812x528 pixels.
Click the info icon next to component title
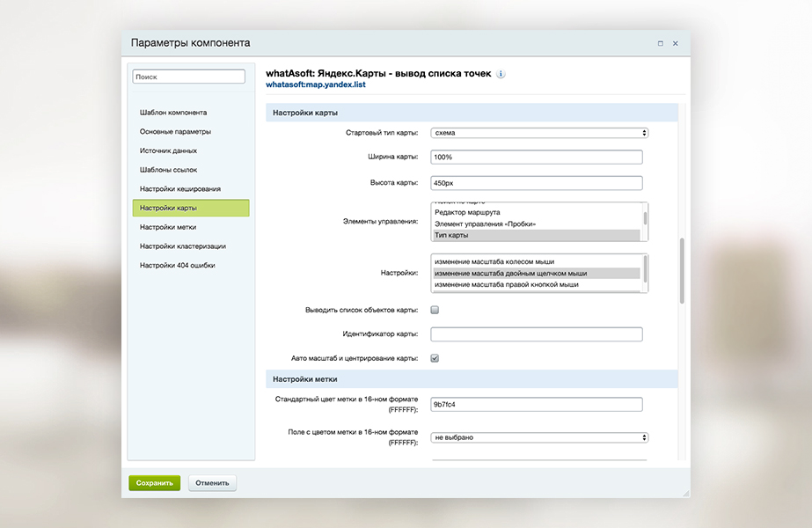click(x=501, y=74)
